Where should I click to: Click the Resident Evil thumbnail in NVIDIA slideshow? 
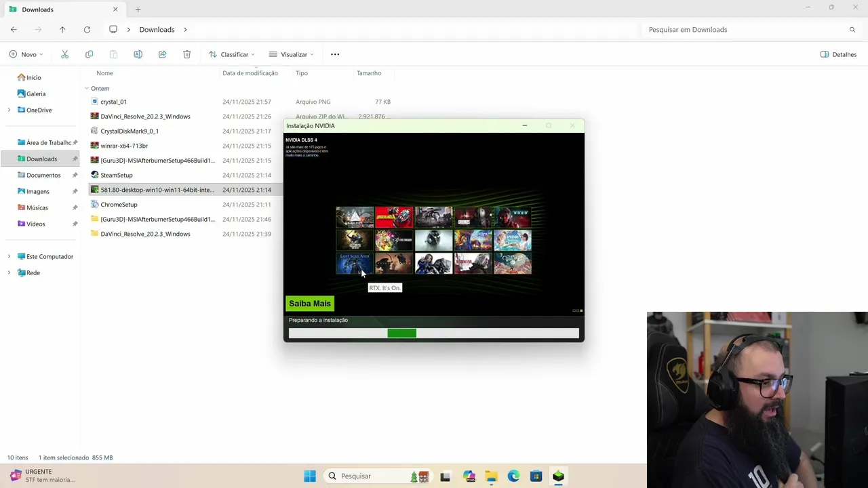473,263
